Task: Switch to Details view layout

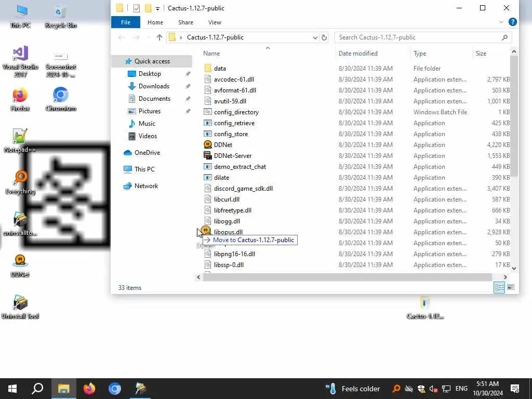Action: click(499, 287)
